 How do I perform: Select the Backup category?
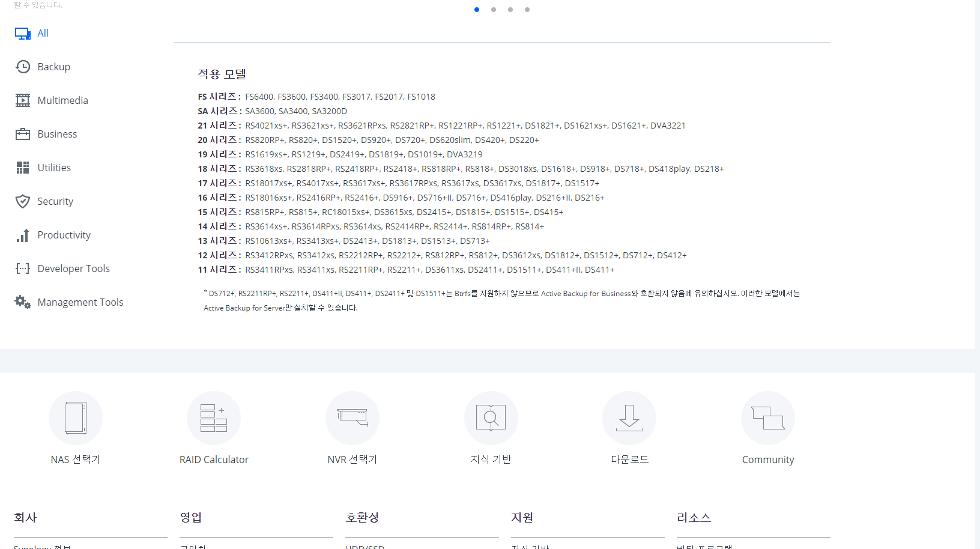point(54,67)
